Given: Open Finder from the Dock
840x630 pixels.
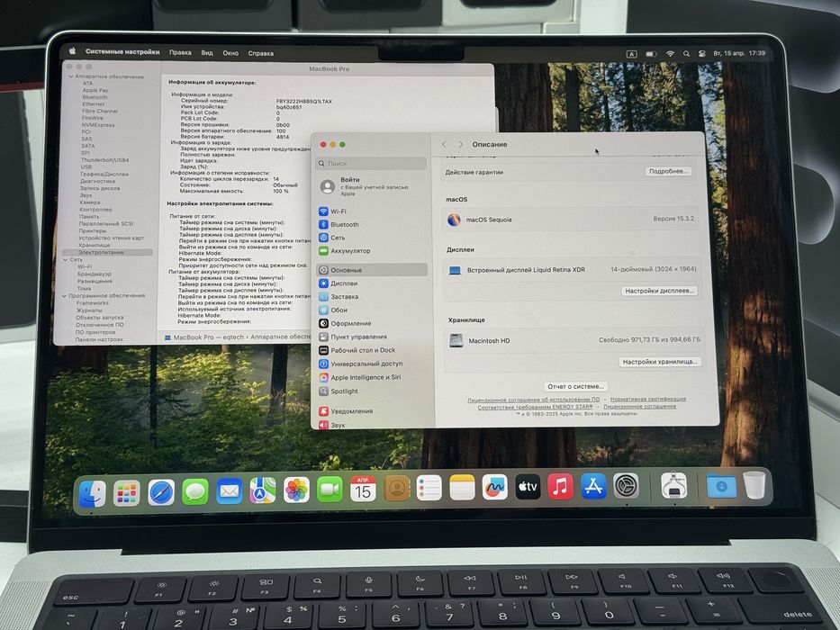Looking at the screenshot, I should [92, 493].
